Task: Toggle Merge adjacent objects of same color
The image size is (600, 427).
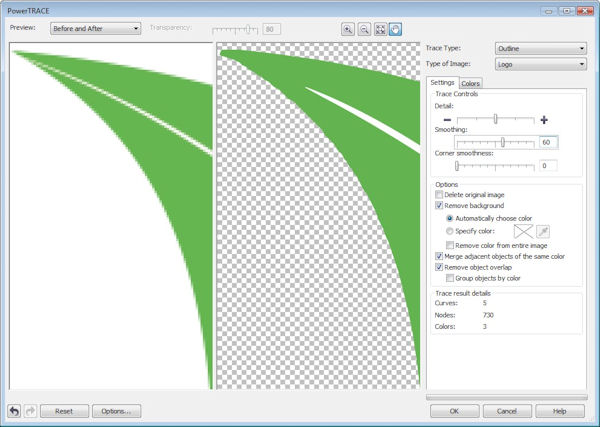Action: [x=440, y=257]
